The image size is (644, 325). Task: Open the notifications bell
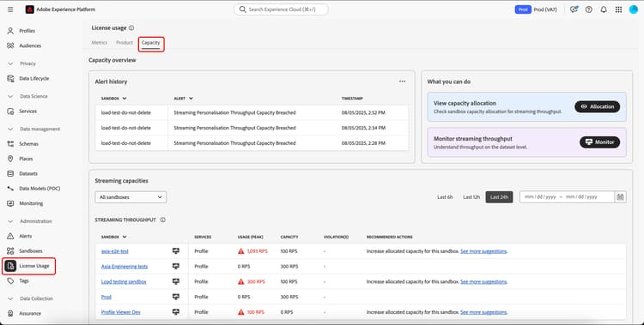point(604,9)
